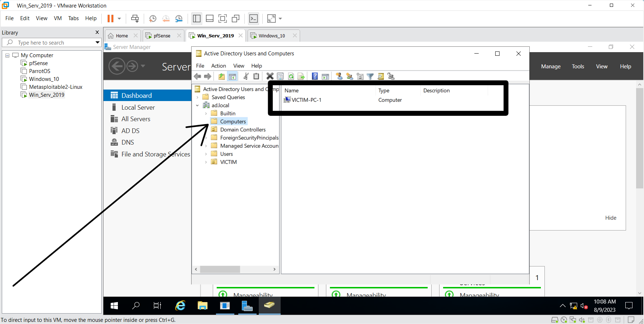Select Local Server in Server Manager

138,108
